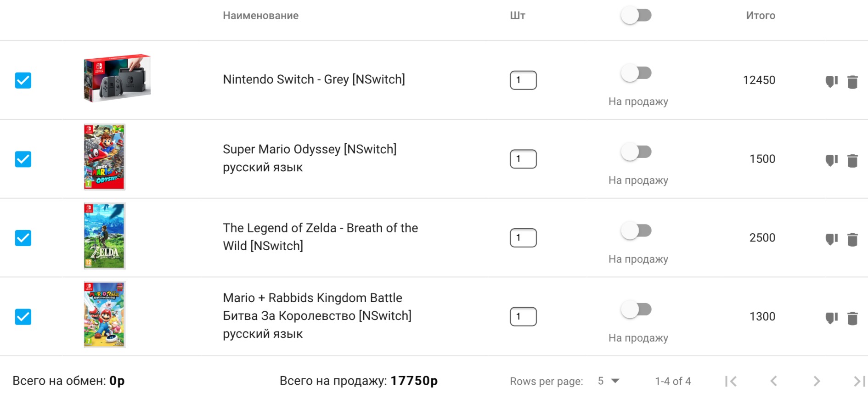The image size is (868, 399).
Task: Click thumbs-down icon for Zelda row
Action: click(x=831, y=239)
